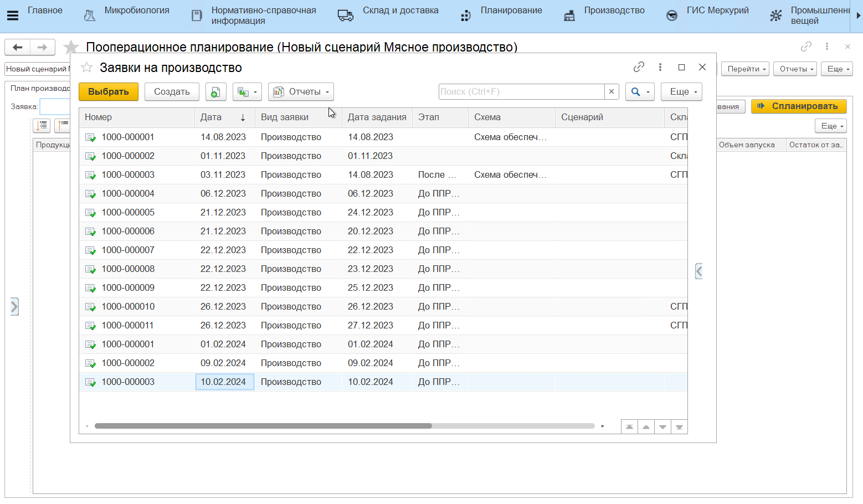
Task: Jump to the first row of the list
Action: 629,427
